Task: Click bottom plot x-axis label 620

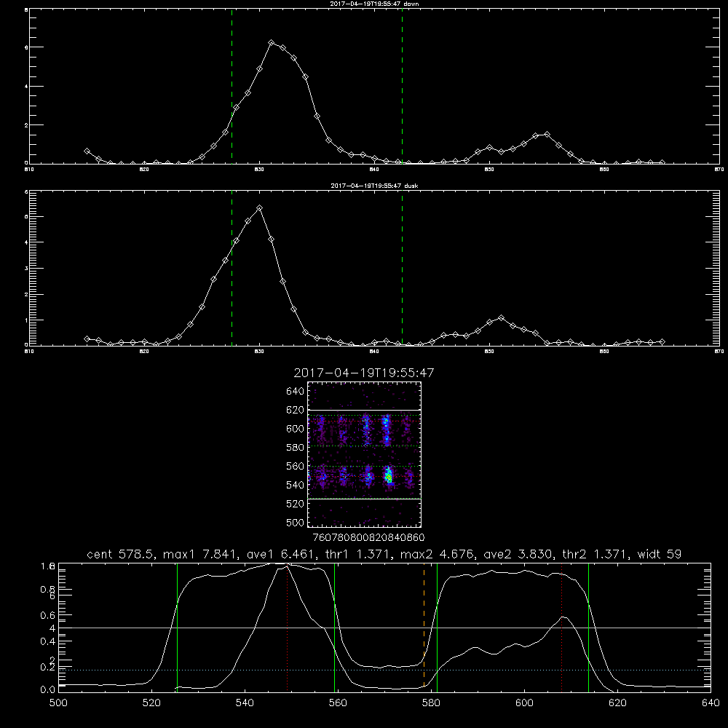Action: coord(617,703)
